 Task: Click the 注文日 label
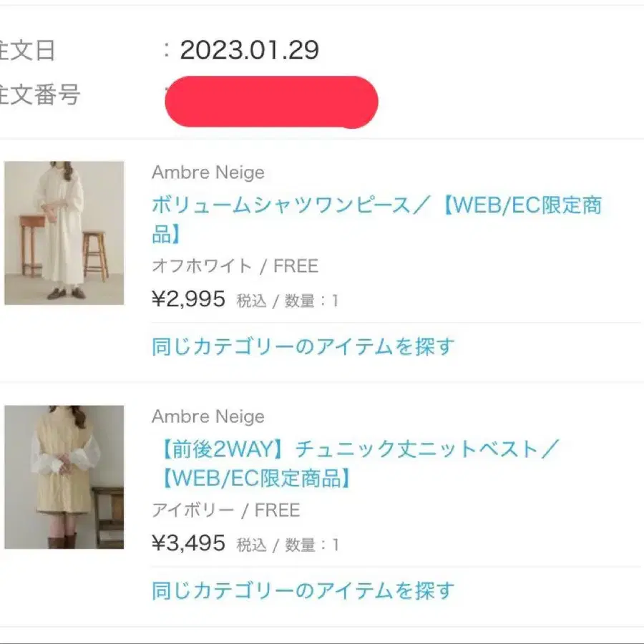coord(27,50)
